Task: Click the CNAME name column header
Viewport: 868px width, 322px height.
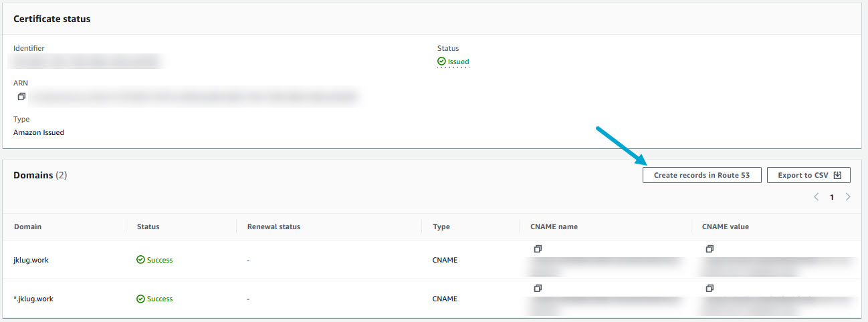Action: (x=554, y=226)
